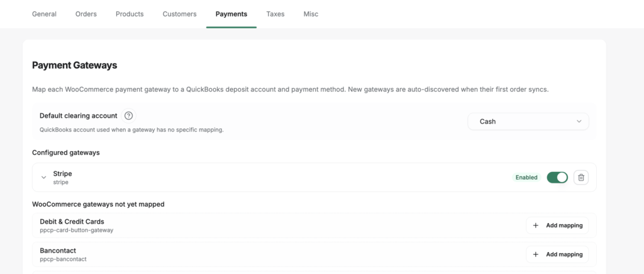Select the Payments tab

tap(231, 14)
